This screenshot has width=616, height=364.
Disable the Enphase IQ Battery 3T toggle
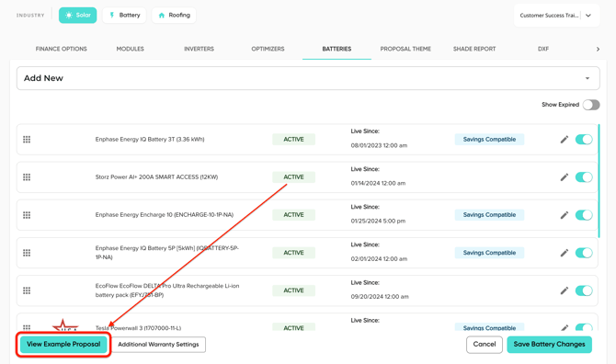tap(584, 140)
